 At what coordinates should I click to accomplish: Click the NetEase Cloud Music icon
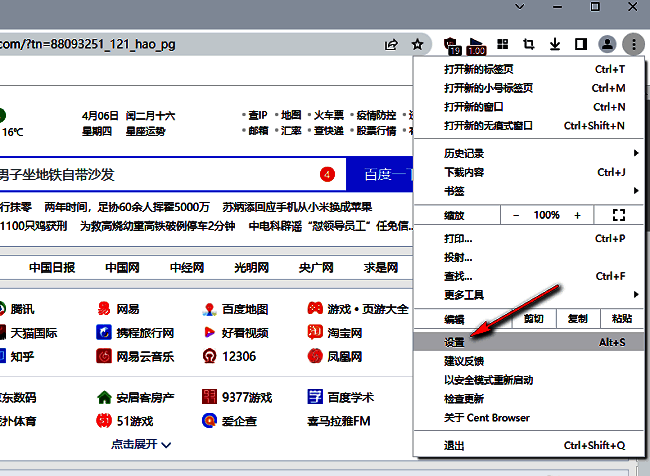104,356
